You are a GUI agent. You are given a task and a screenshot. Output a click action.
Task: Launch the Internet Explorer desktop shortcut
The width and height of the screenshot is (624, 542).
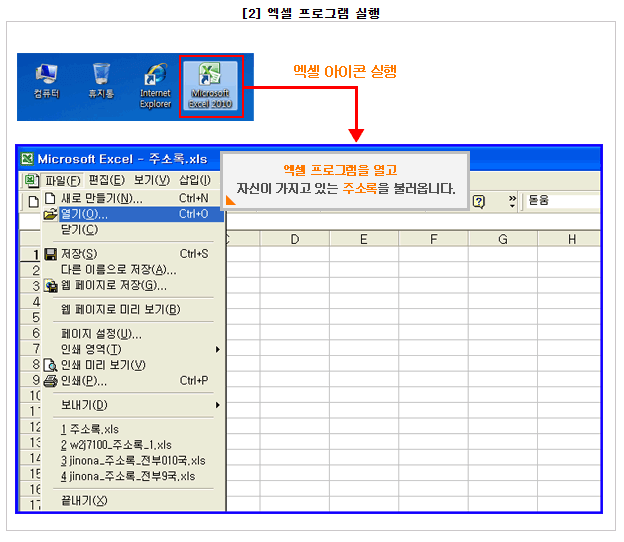click(x=155, y=86)
